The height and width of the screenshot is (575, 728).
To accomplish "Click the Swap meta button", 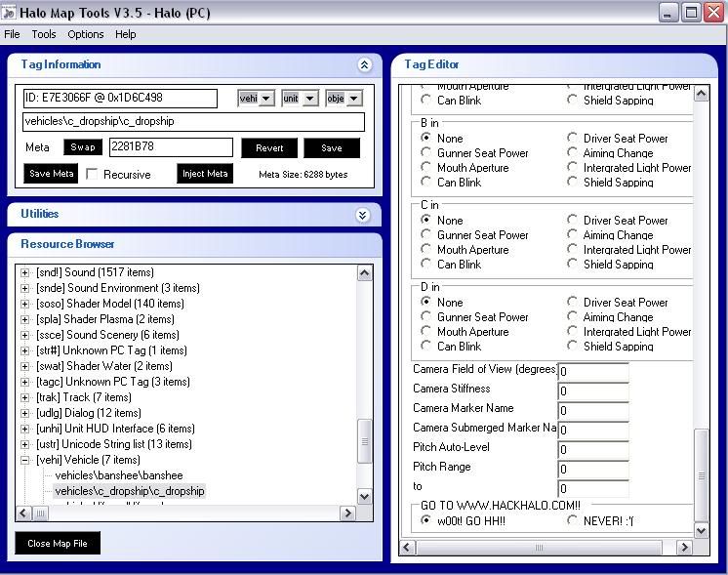I will tap(83, 147).
